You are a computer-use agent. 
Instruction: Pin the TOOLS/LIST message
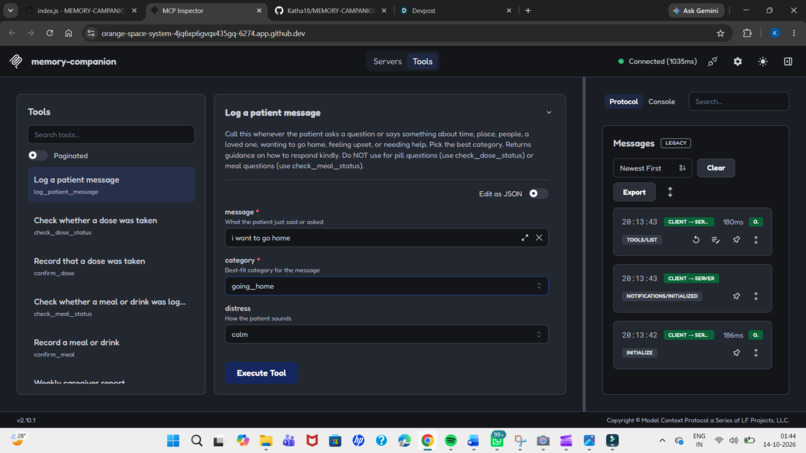point(737,240)
